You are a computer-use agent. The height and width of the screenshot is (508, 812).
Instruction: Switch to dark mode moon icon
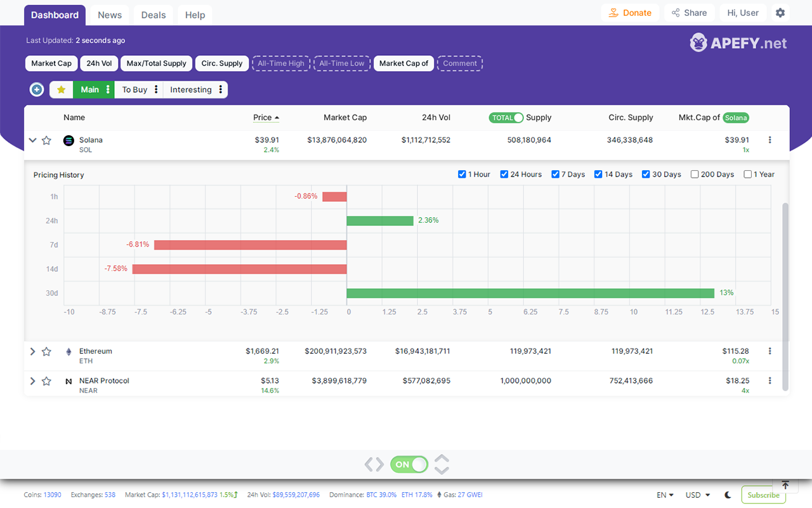(x=728, y=495)
